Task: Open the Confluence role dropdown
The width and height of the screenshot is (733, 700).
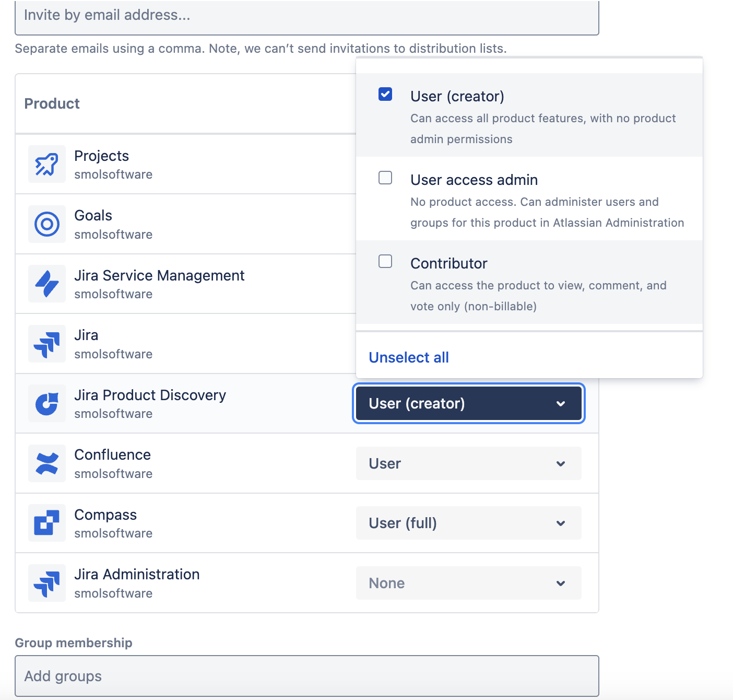Action: pyautogui.click(x=469, y=463)
